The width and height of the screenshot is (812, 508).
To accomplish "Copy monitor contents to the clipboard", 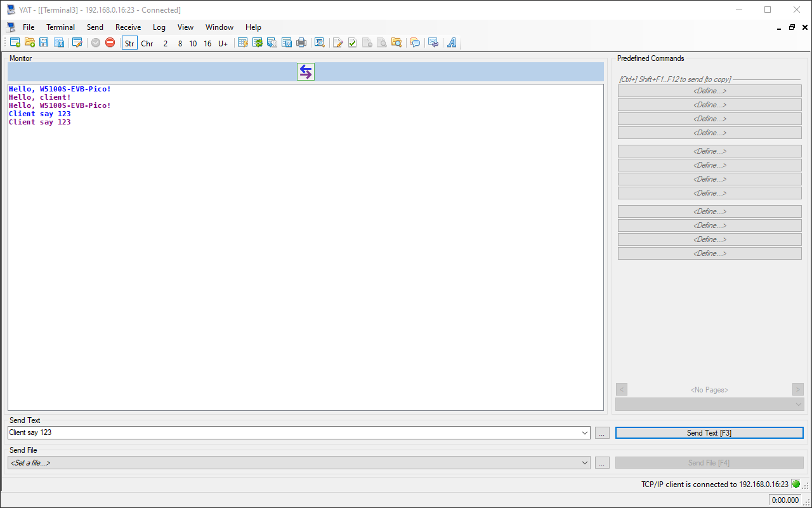I will coord(272,43).
